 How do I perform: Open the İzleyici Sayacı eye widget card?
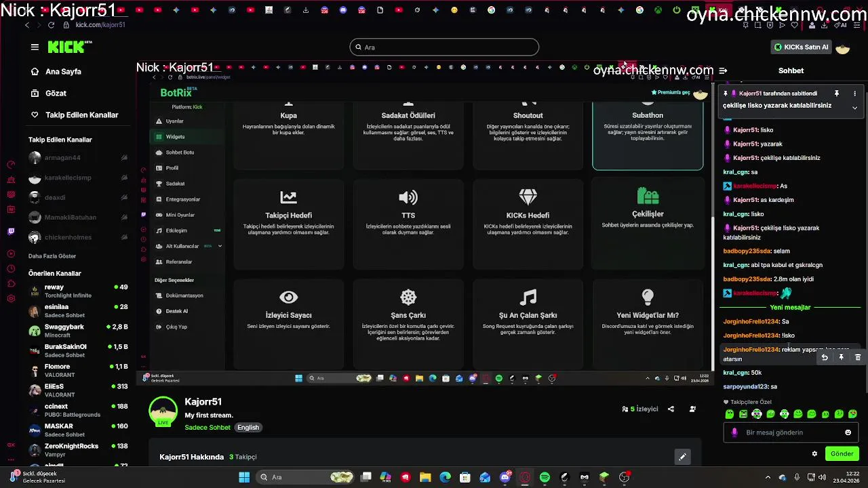tap(288, 324)
